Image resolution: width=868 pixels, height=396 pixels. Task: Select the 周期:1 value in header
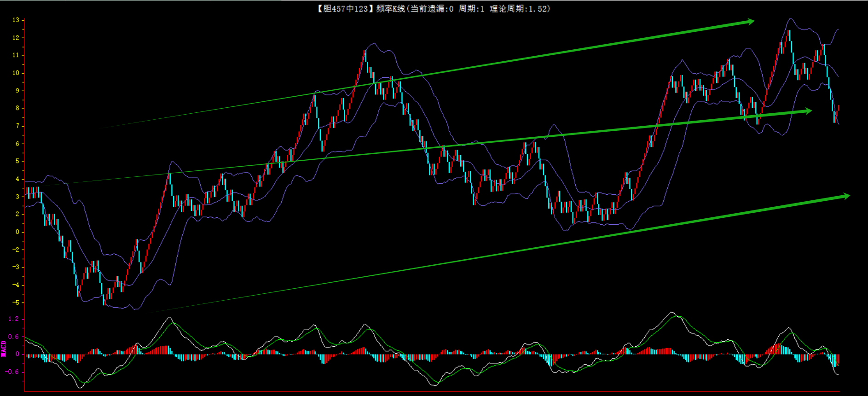coord(471,9)
